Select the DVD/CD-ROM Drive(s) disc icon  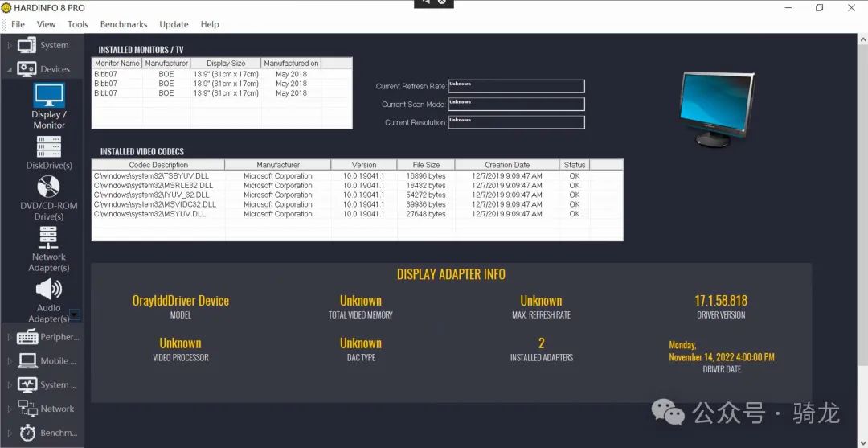49,187
